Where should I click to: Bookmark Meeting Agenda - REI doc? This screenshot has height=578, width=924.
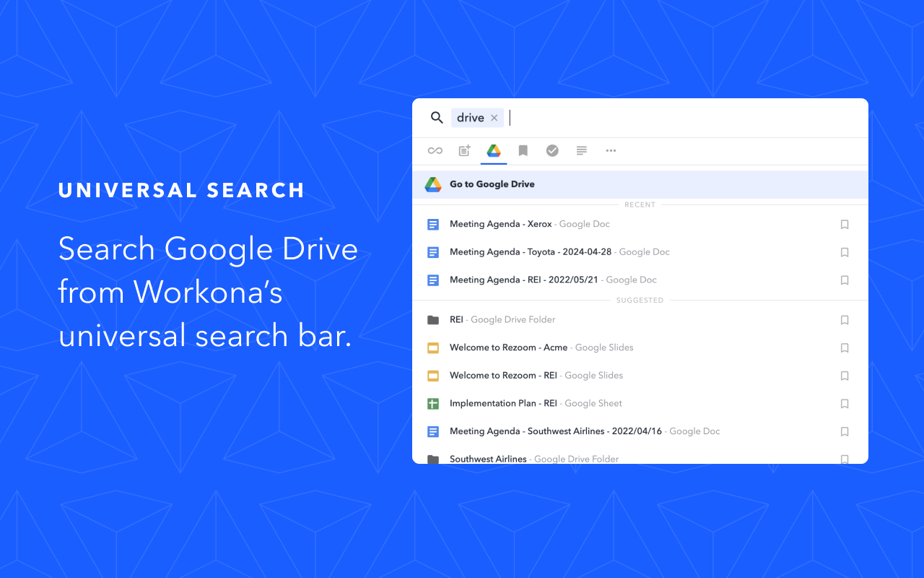tap(845, 280)
